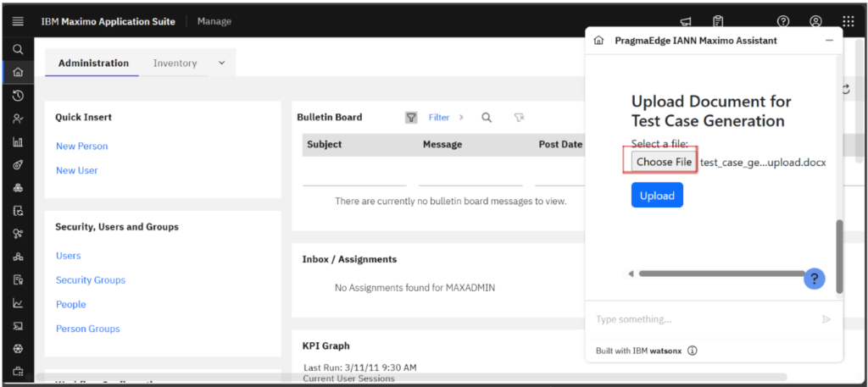The height and width of the screenshot is (387, 868).
Task: Open the person-check icon in sidebar
Action: coord(18,119)
